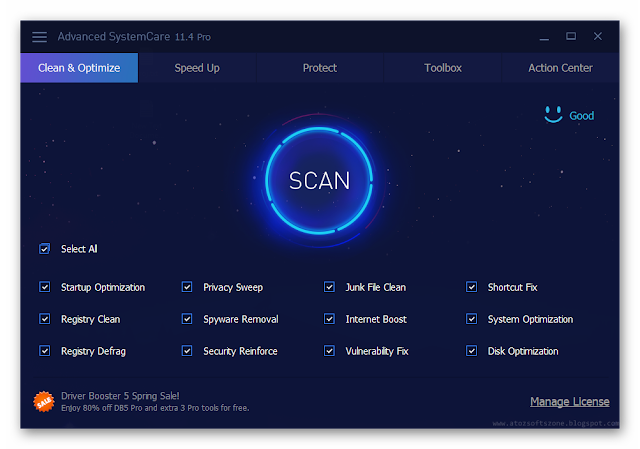Image resolution: width=640 pixels, height=449 pixels.
Task: Toggle Internet Boost checkbox
Action: 329,319
